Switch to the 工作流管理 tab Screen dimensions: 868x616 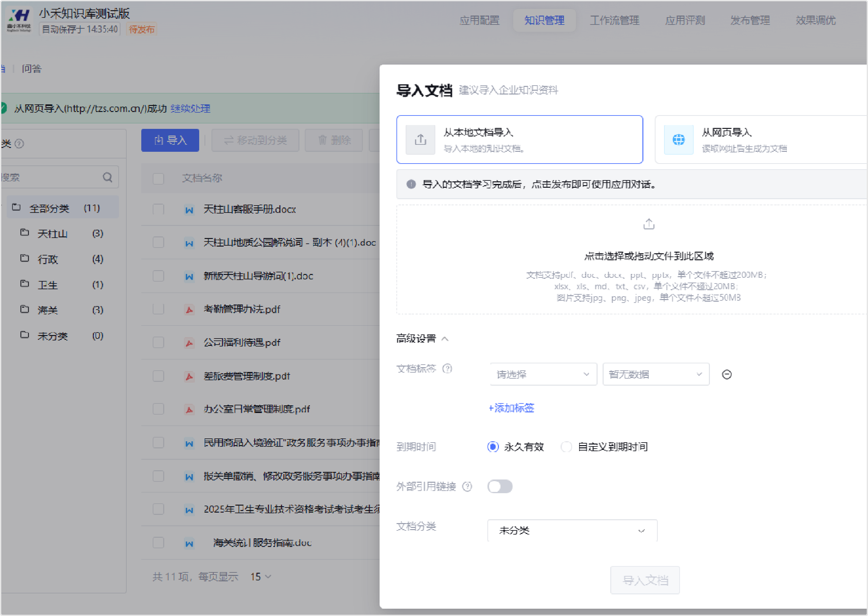[614, 20]
